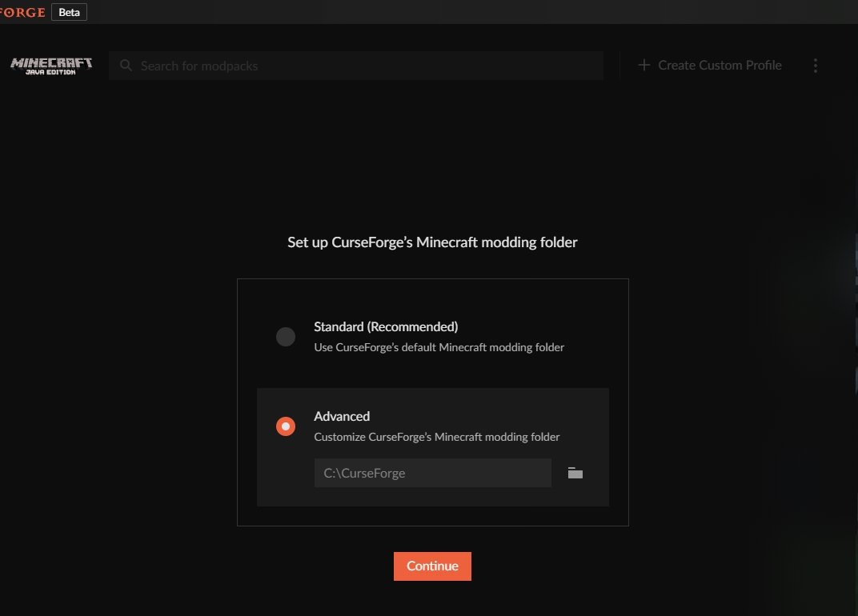
Task: Click the CurseForge FORGE logo text
Action: coord(22,12)
